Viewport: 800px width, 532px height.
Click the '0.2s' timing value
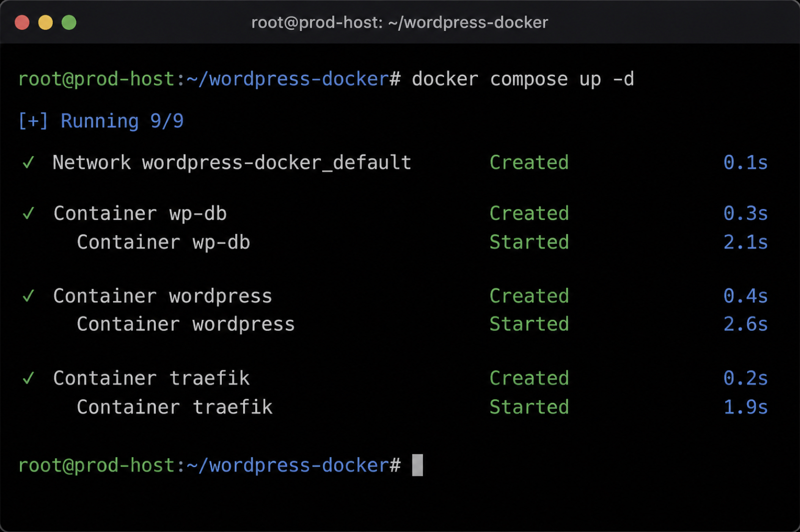point(746,378)
